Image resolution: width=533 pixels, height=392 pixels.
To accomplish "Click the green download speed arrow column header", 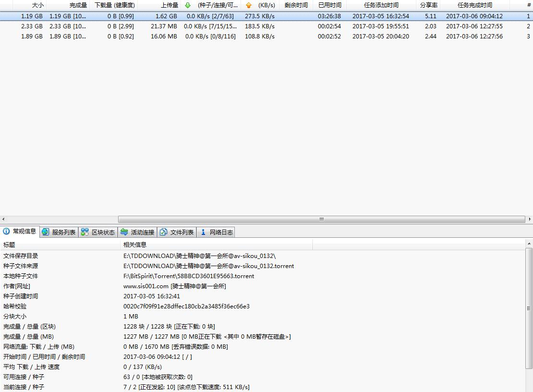I will click(x=188, y=5).
